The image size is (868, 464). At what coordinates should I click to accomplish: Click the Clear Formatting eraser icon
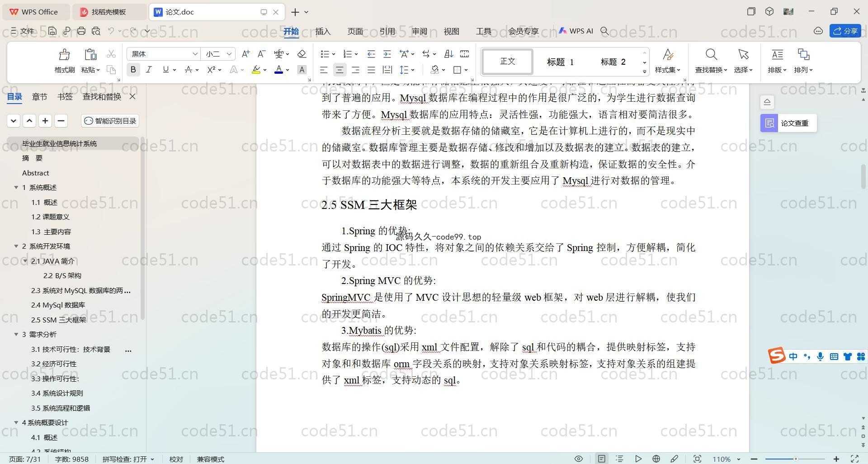[302, 54]
